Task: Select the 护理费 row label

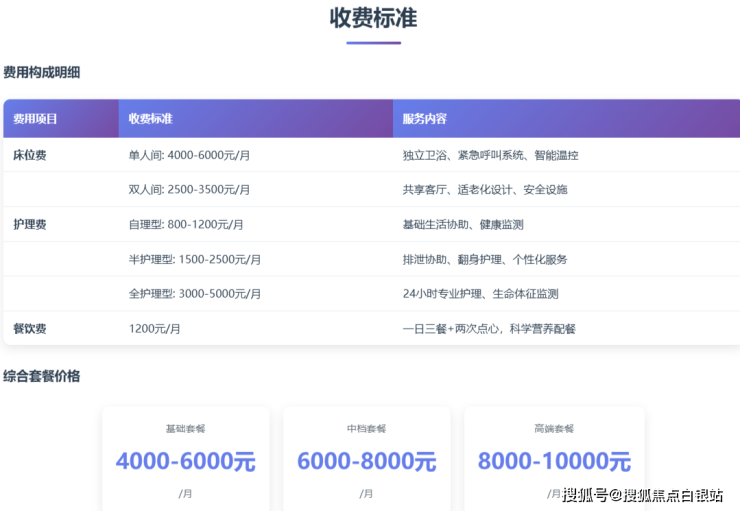Action: 29,225
